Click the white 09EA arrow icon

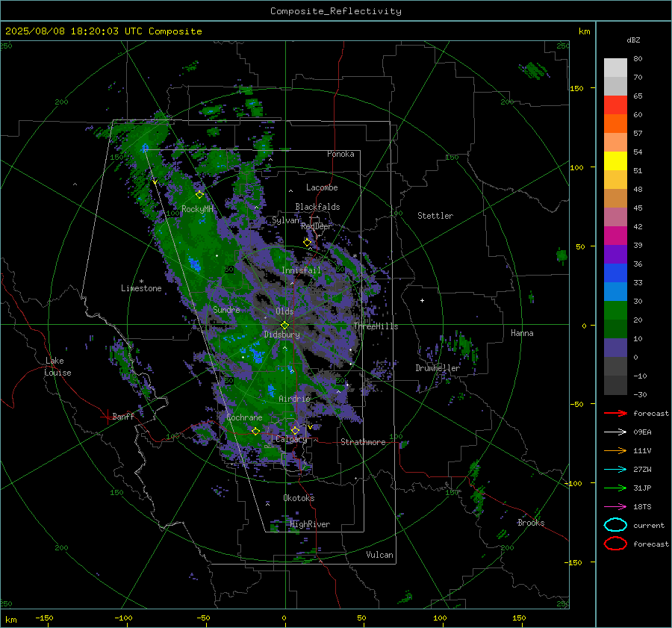(x=615, y=432)
